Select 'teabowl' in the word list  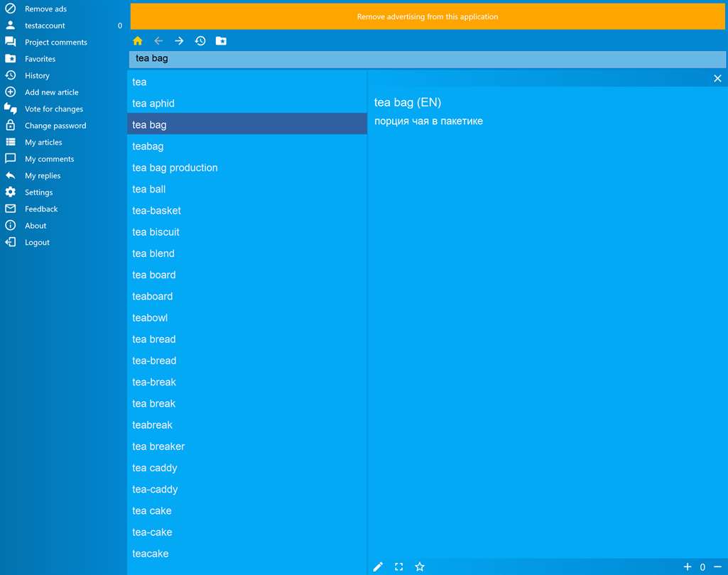247,318
